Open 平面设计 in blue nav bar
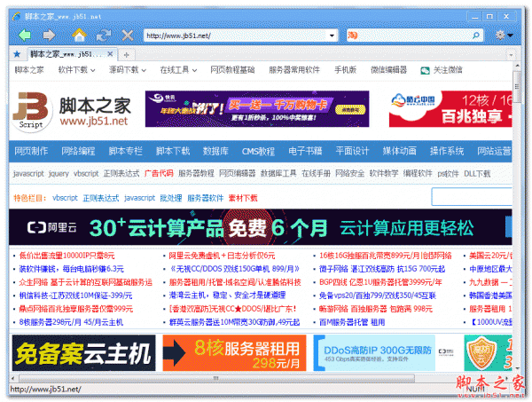The height and width of the screenshot is (402, 532). click(352, 151)
